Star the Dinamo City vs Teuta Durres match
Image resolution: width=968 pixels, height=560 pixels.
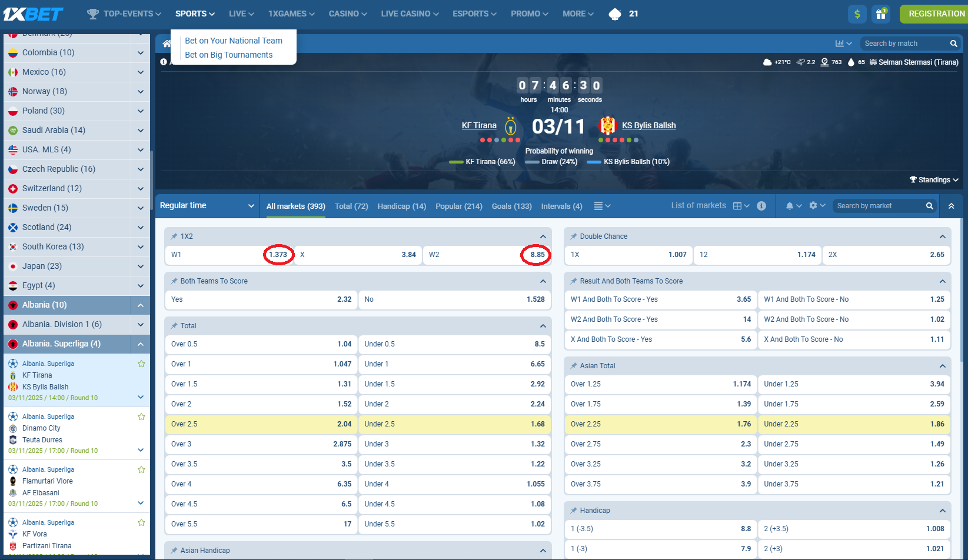141,416
